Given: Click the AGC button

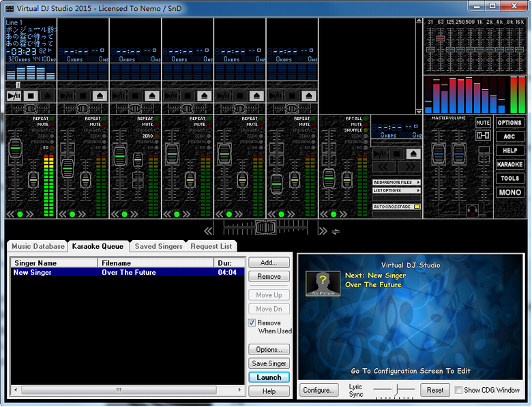Looking at the screenshot, I should coord(509,136).
